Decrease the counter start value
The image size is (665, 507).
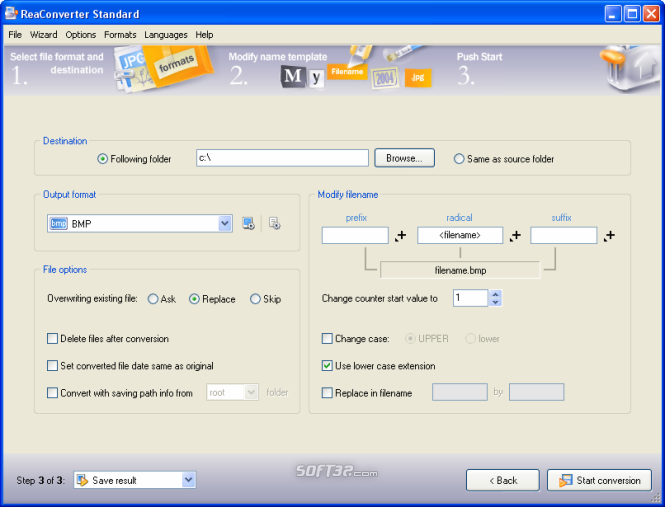pos(495,302)
